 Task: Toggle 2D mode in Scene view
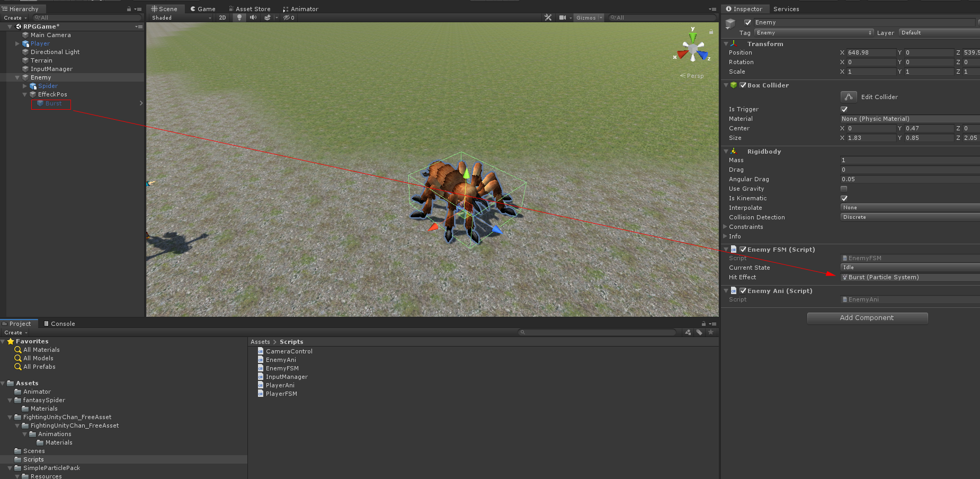[x=222, y=17]
